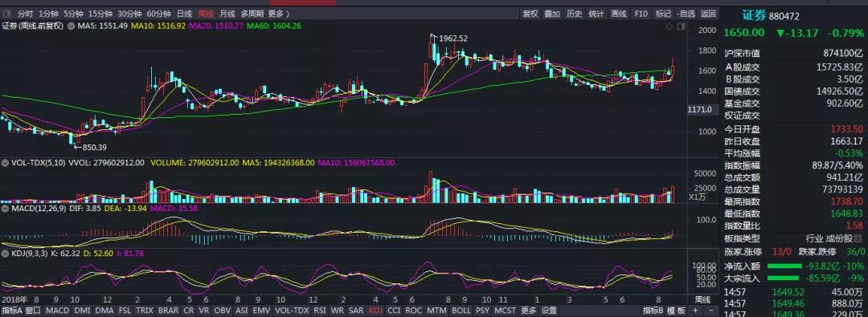This screenshot has height=317, width=868.
Task: Click the round icon beside MACD(12,26,9) label
Action: coord(5,208)
